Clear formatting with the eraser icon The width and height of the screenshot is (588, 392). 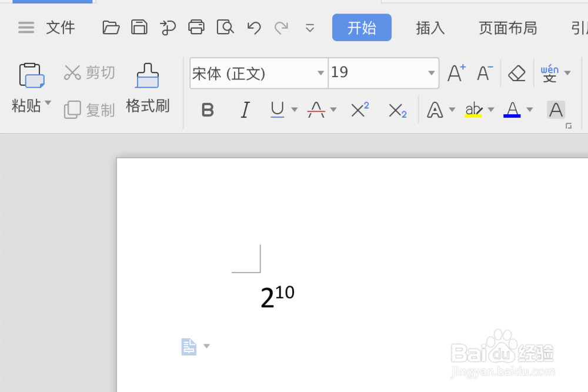click(x=516, y=72)
